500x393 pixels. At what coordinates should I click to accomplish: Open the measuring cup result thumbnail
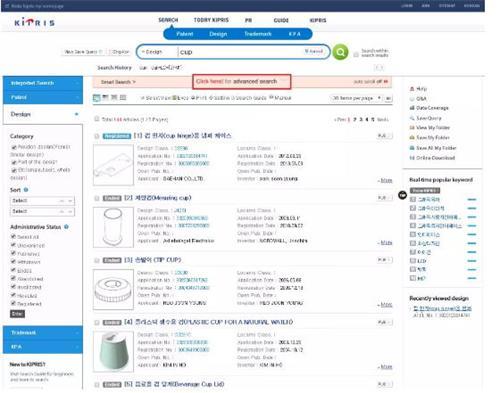[x=113, y=227]
